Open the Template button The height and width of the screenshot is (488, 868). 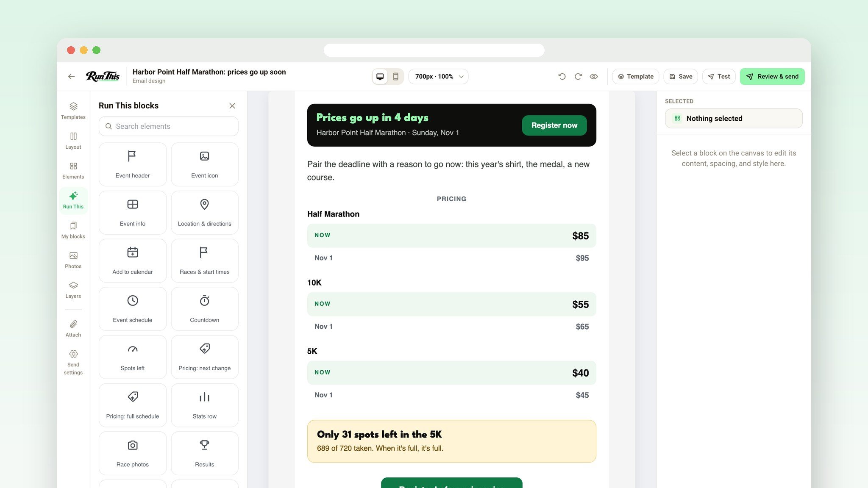(635, 77)
